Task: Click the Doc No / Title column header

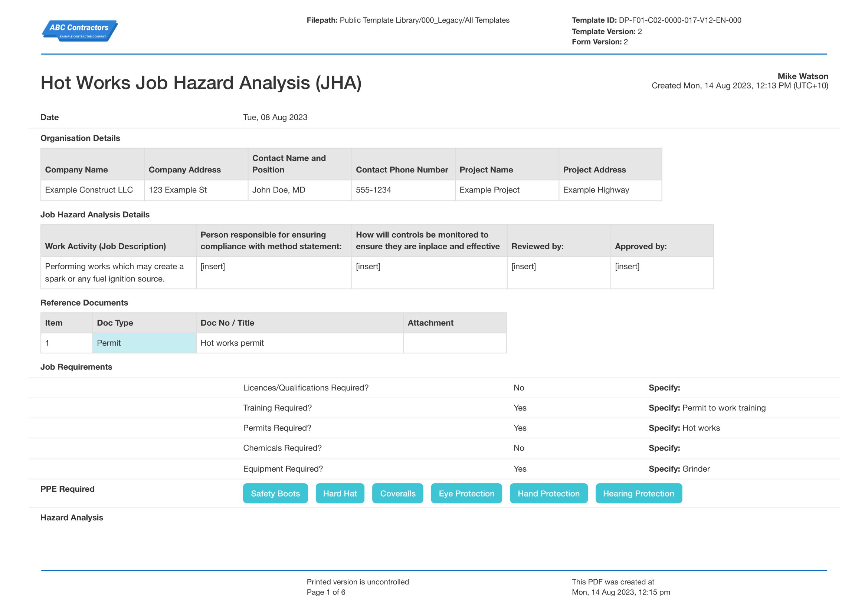Action: coord(300,323)
